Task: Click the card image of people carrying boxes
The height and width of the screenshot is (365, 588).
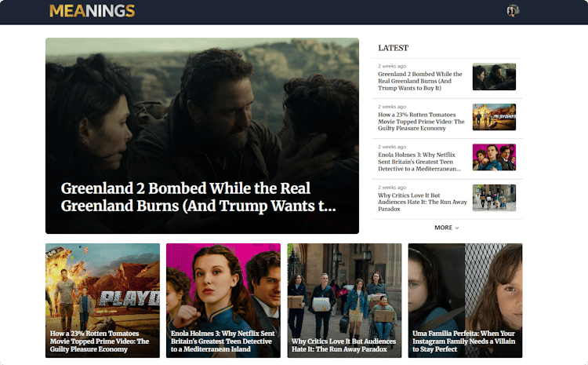Action: (344, 283)
